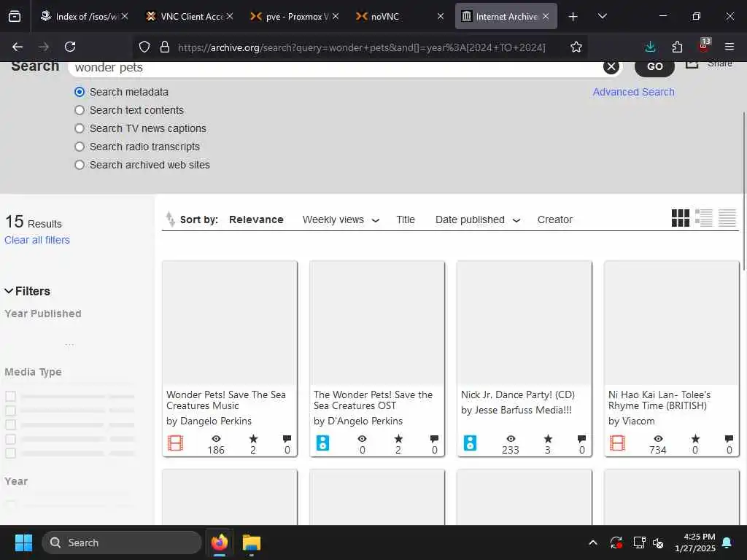Screen dimensions: 747x560
Task: Toggle sort direction arrows icon
Action: click(x=170, y=219)
